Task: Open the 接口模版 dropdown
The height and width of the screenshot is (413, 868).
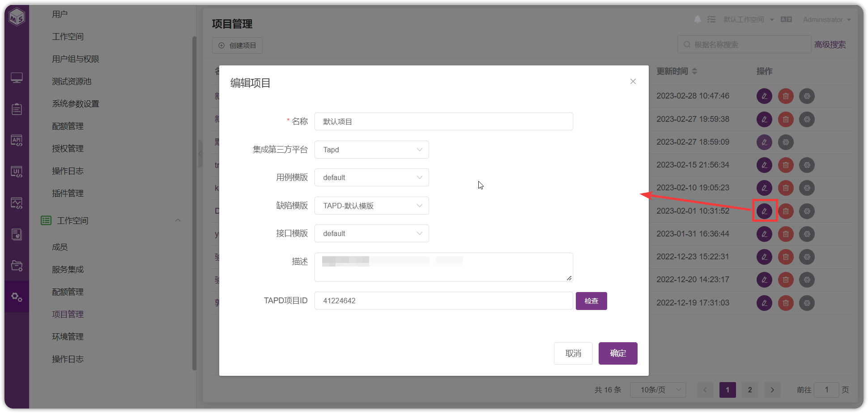Action: (372, 233)
